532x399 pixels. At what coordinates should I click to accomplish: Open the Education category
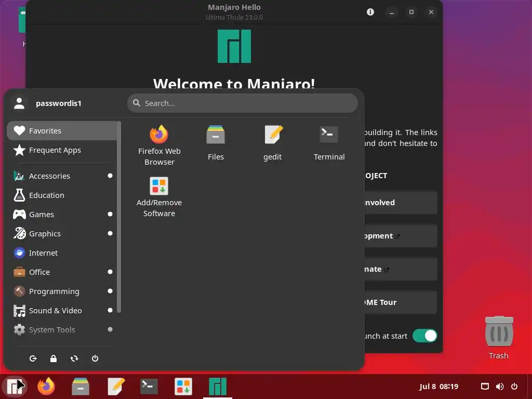point(62,195)
